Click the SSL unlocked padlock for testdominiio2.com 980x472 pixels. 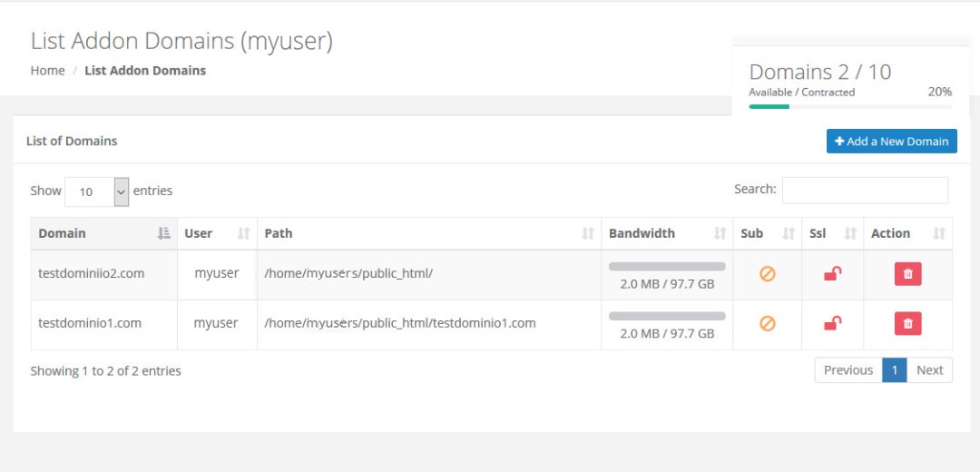pyautogui.click(x=832, y=274)
